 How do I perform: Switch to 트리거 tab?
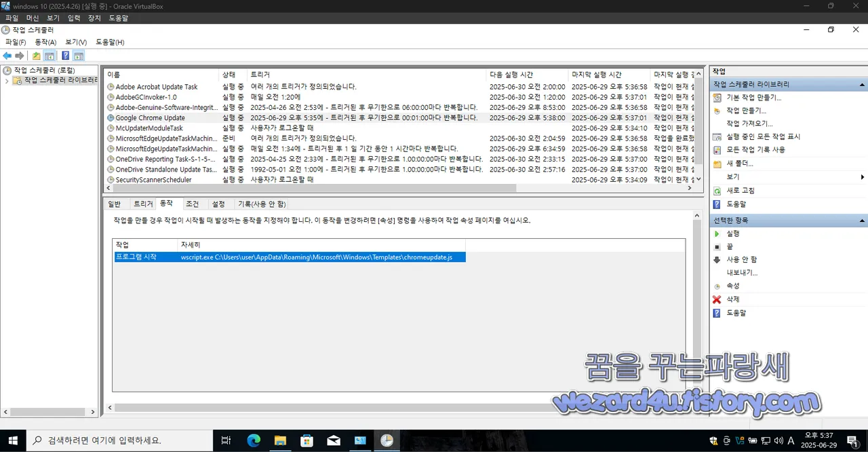click(143, 204)
